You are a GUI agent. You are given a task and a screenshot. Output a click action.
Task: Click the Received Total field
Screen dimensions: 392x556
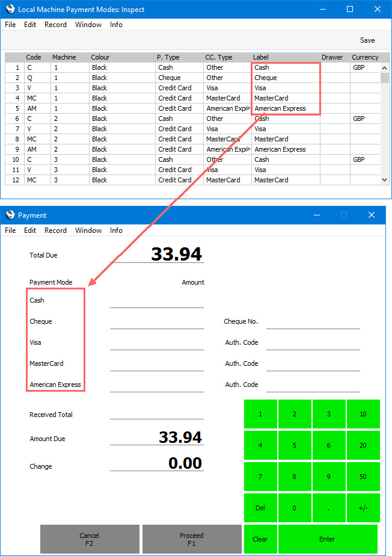(x=157, y=412)
